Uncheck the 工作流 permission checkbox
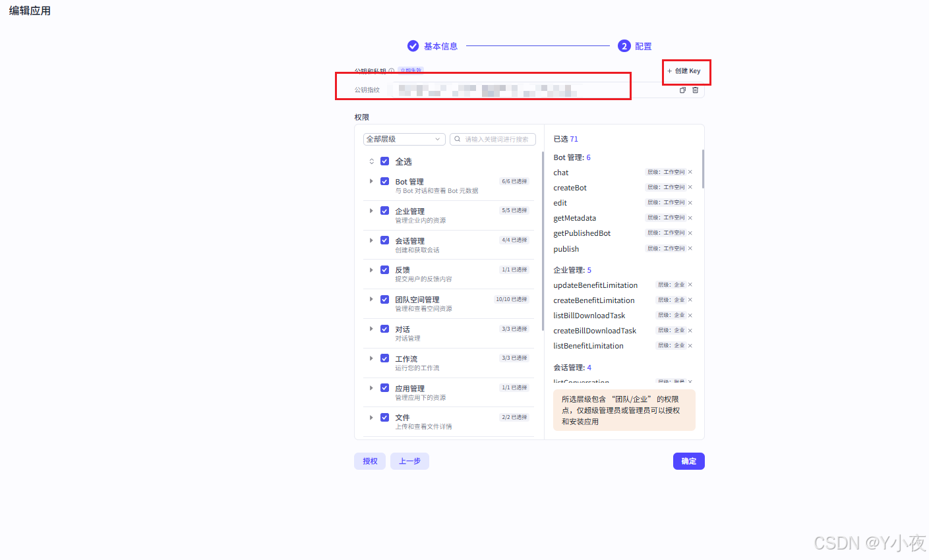This screenshot has width=929, height=560. click(x=384, y=358)
